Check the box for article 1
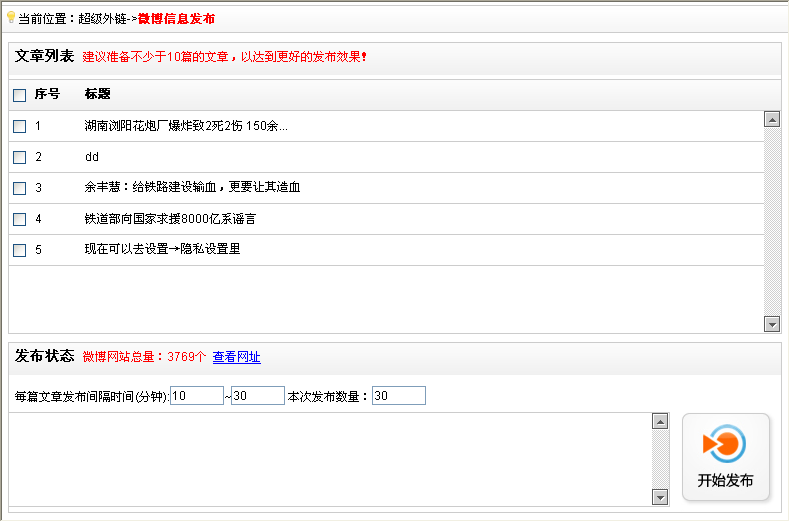The image size is (790, 522). click(x=20, y=126)
